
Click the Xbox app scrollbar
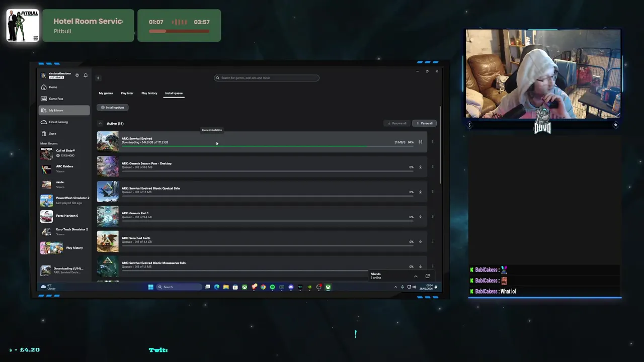point(441,145)
